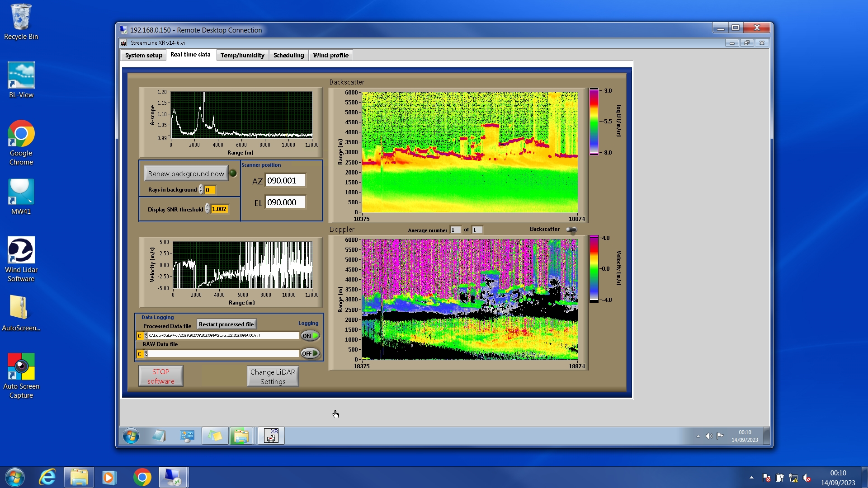Open Sticky Notes in remote taskbar
Viewport: 868px width, 488px height.
(215, 436)
